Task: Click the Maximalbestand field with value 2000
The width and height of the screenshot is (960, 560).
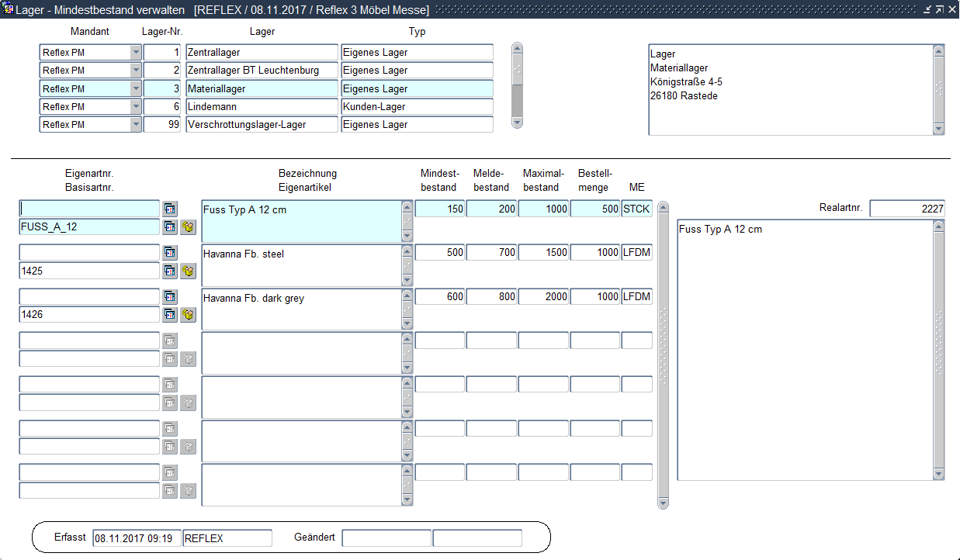Action: pyautogui.click(x=543, y=297)
